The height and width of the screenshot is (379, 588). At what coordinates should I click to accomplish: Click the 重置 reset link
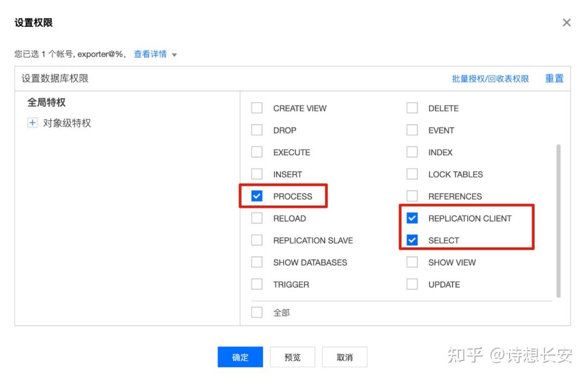554,78
